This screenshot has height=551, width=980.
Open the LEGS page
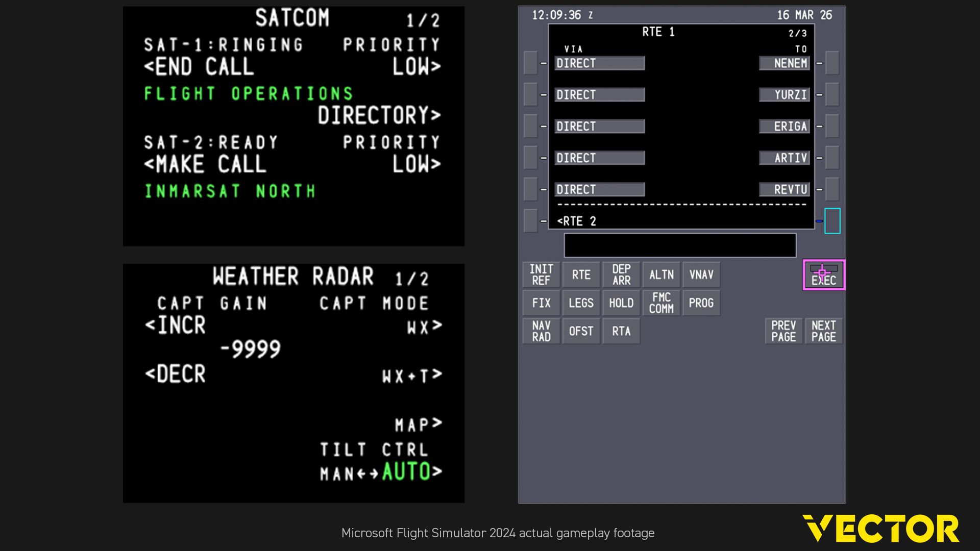click(581, 303)
